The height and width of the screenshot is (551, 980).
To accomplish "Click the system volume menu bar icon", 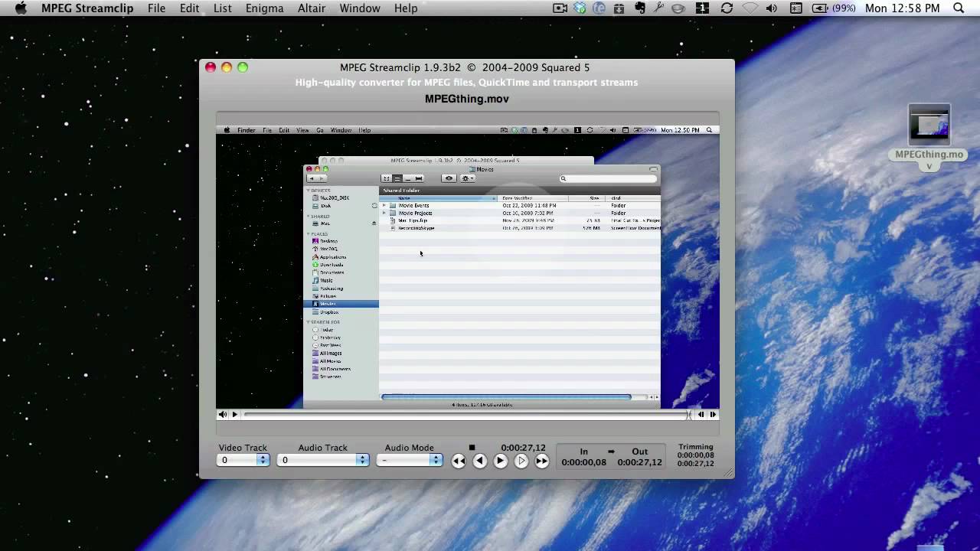I will click(772, 8).
